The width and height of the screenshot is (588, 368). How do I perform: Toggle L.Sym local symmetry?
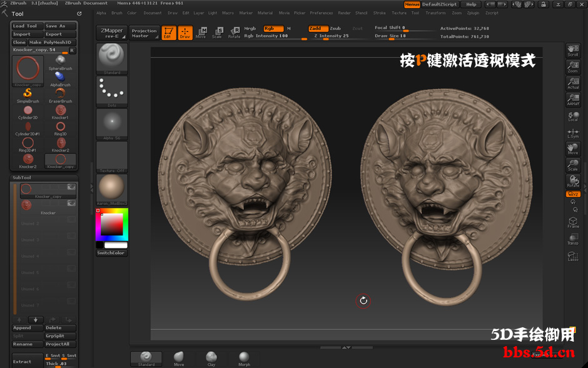(572, 133)
